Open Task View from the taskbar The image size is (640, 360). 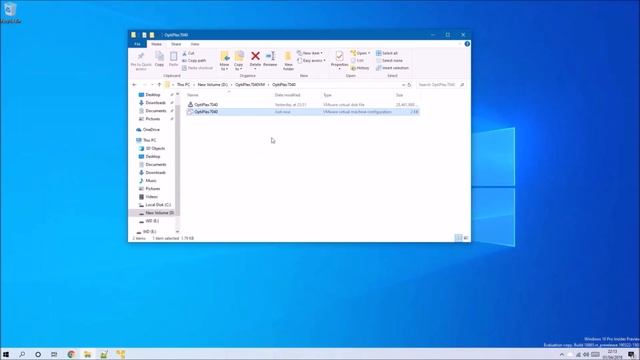54,354
